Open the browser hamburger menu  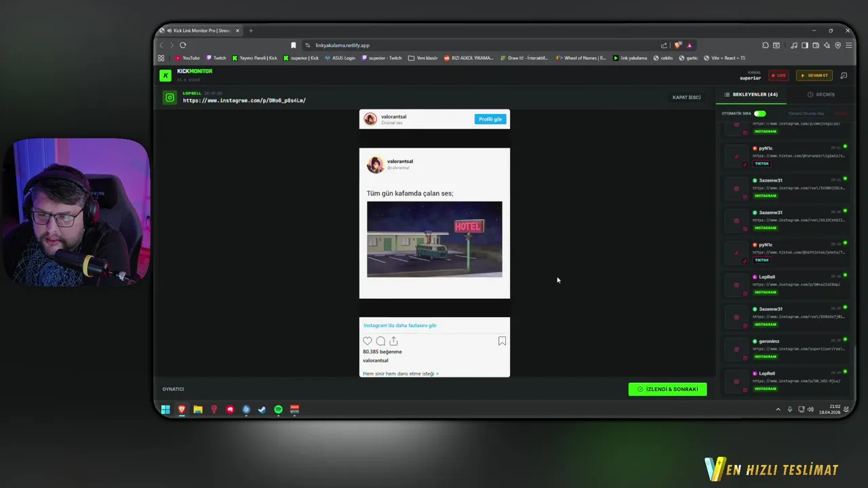click(848, 45)
